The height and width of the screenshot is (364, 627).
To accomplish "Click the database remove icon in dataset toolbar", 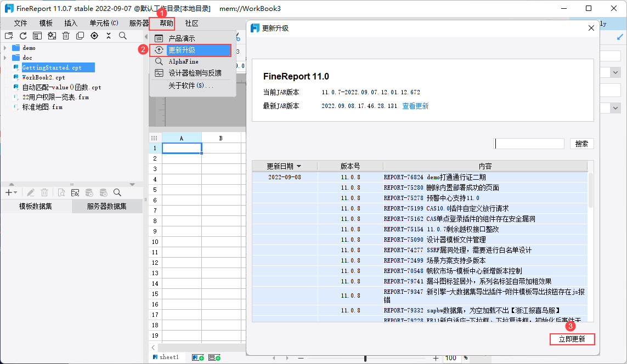I will pos(103,192).
